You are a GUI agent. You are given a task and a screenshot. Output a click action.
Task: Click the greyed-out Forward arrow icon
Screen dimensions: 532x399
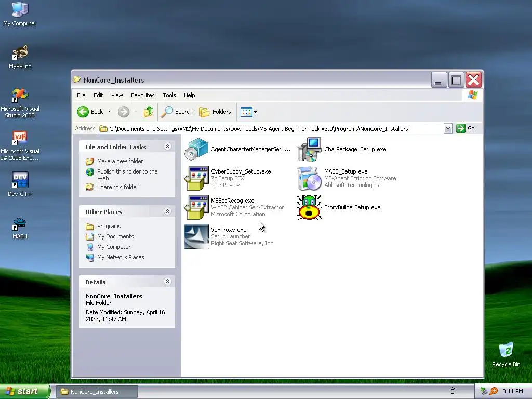click(x=124, y=112)
